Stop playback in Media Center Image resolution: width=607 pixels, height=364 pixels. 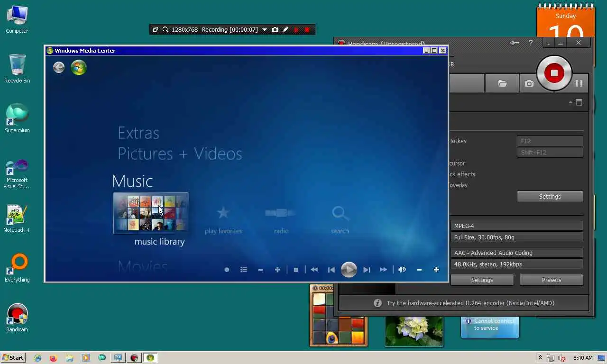[x=296, y=270]
